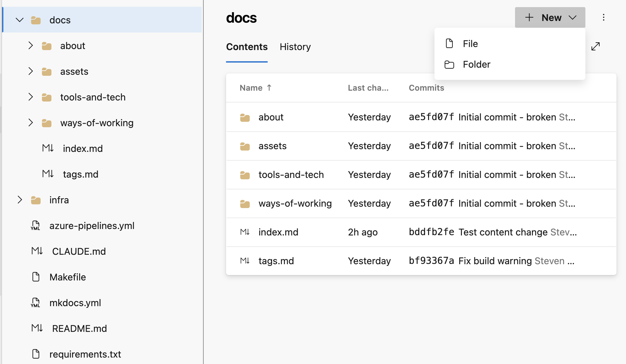The height and width of the screenshot is (364, 626).
Task: Expand the tools-and-tech folder in sidebar
Action: point(30,97)
